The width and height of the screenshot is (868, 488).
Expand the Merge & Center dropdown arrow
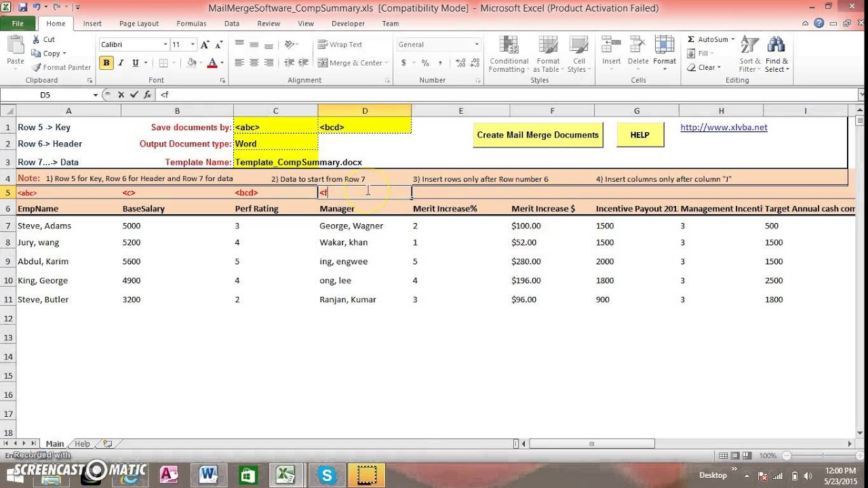tap(387, 63)
